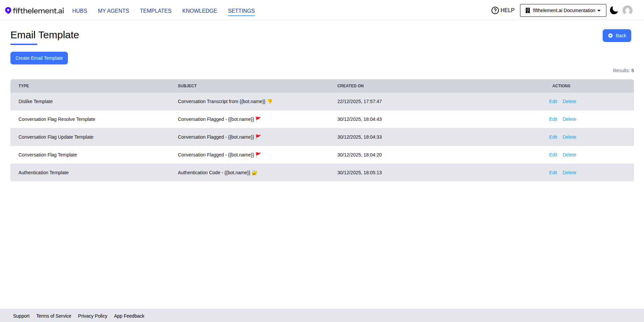Click the Created On column header
Screen dimensions: 644x322
click(x=350, y=86)
